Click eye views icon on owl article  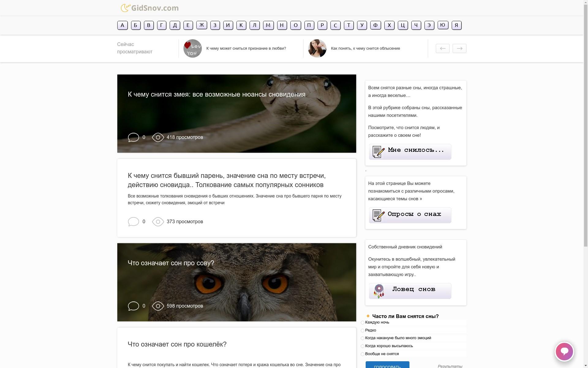158,306
